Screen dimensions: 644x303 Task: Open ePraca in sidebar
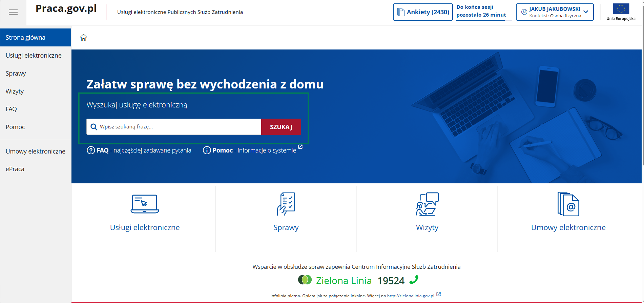(x=36, y=169)
